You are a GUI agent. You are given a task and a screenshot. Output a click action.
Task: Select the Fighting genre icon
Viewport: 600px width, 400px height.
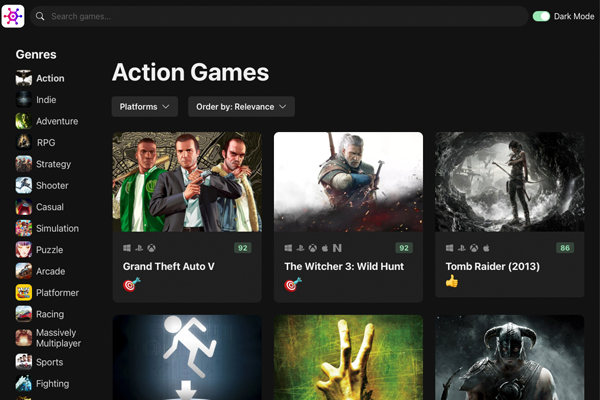tap(23, 383)
